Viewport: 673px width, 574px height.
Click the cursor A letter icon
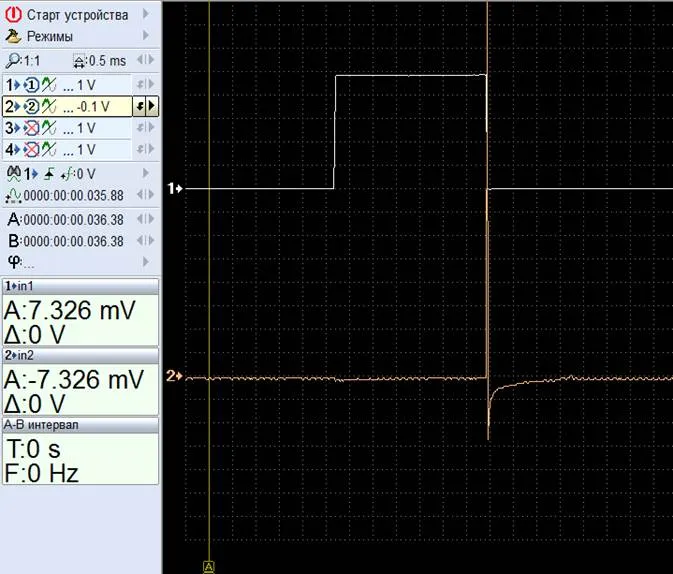tap(14, 219)
